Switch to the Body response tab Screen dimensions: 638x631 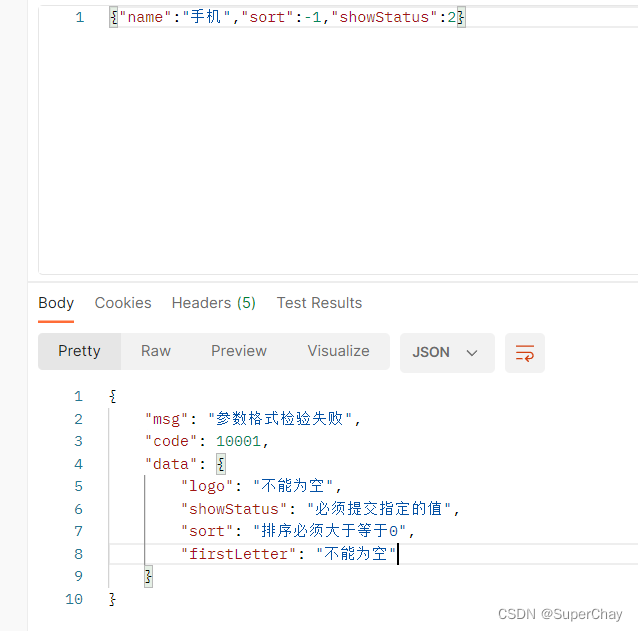[x=56, y=303]
